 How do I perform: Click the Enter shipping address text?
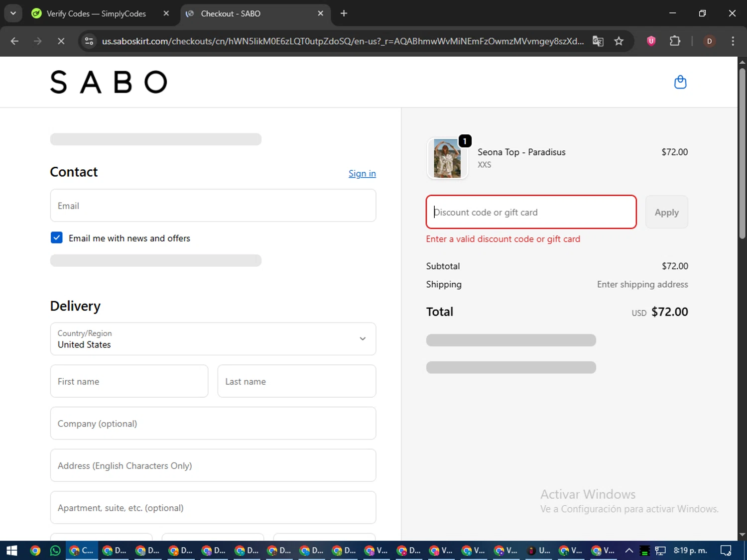(642, 284)
